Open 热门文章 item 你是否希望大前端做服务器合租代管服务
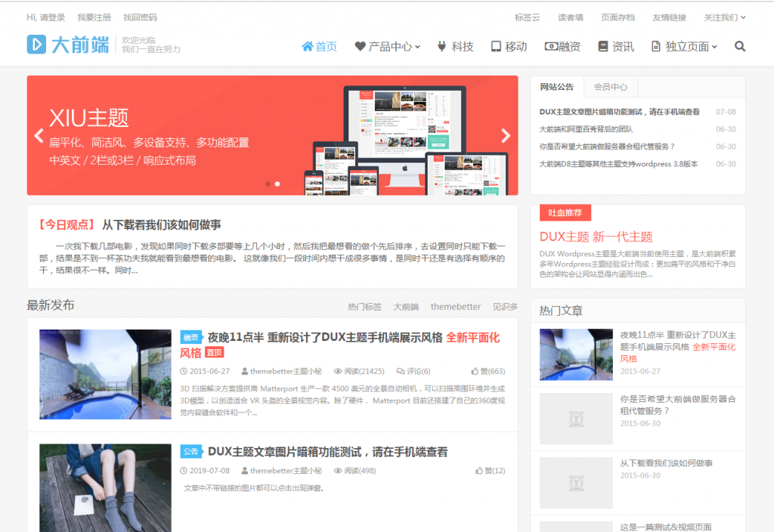Screen dimensions: 774x532 coord(678,405)
